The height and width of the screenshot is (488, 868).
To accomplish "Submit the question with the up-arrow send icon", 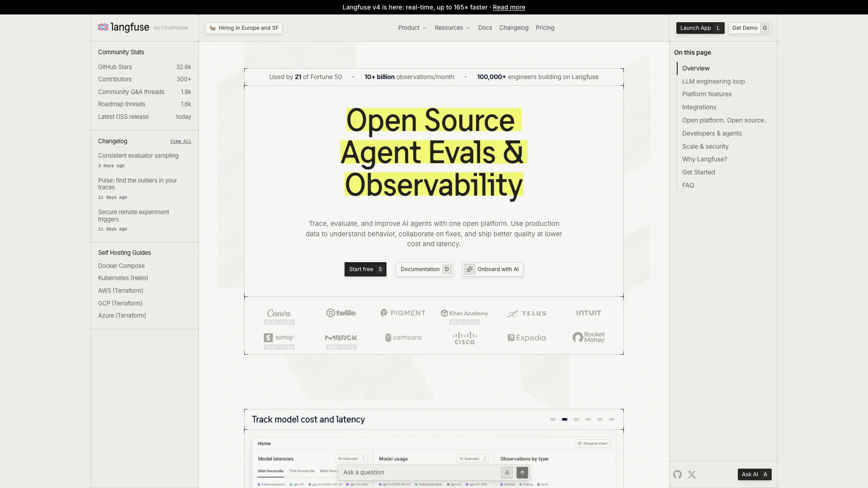I will coord(522,473).
